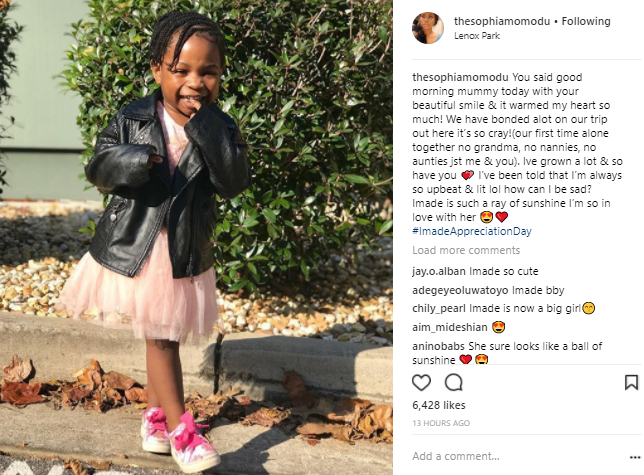644x475 pixels.
Task: Open thesophiamomodu username in the header
Action: pos(502,21)
